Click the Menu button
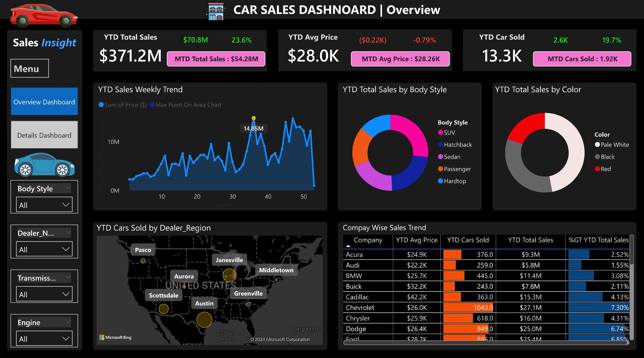 pyautogui.click(x=29, y=68)
